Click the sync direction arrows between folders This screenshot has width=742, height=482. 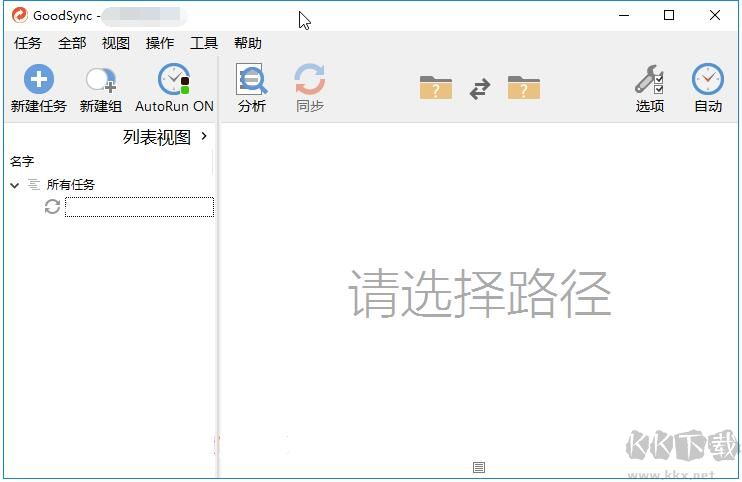480,89
